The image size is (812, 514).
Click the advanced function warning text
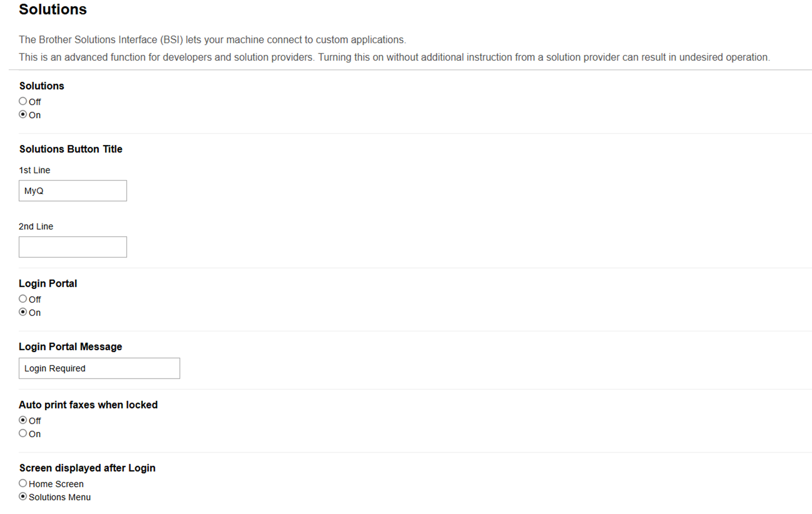click(x=394, y=57)
